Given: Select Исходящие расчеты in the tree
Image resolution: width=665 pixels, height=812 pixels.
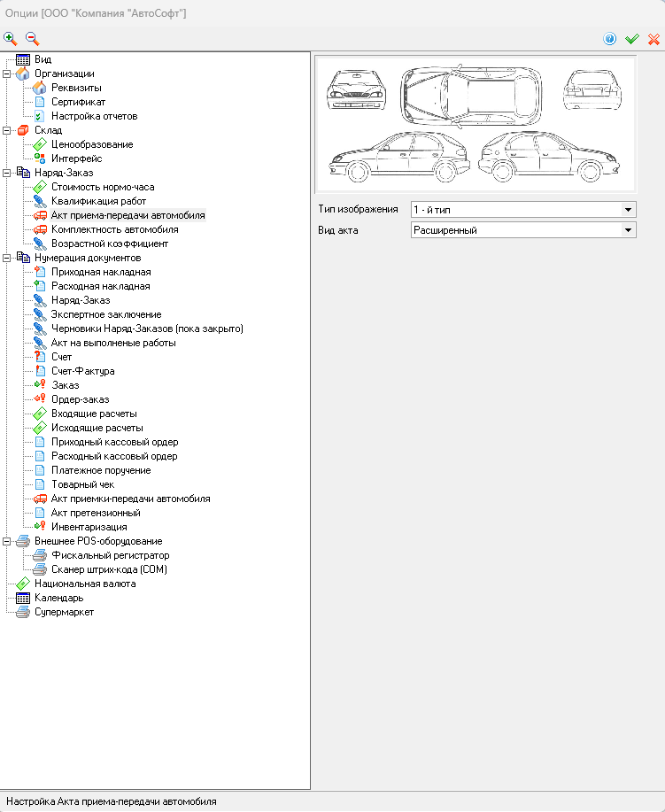Looking at the screenshot, I should (x=97, y=428).
